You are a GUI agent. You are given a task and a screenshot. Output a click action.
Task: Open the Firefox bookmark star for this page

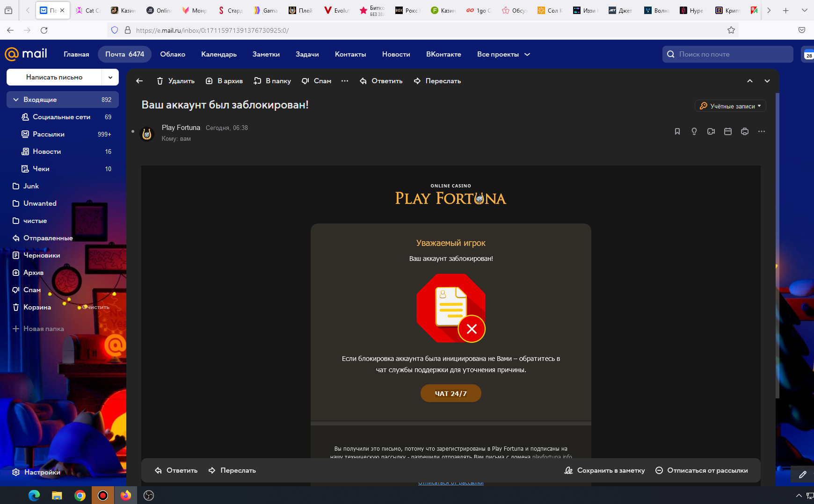[731, 30]
